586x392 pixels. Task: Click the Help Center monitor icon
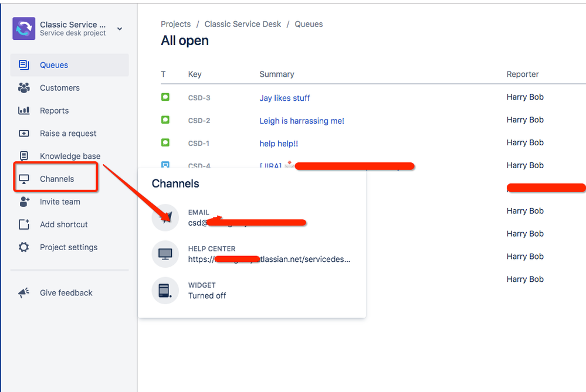(x=165, y=254)
